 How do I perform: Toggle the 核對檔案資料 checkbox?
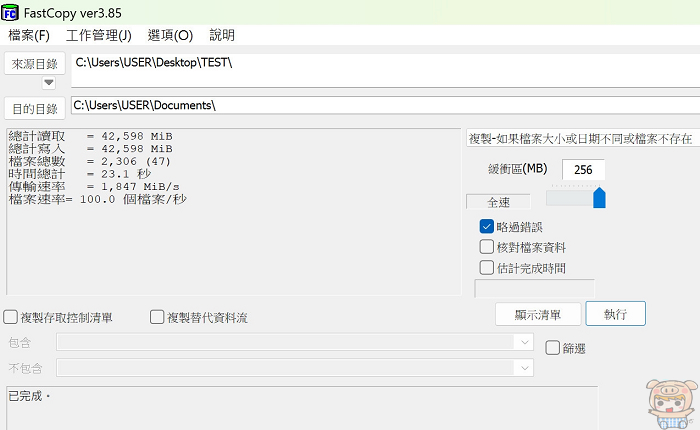point(487,247)
